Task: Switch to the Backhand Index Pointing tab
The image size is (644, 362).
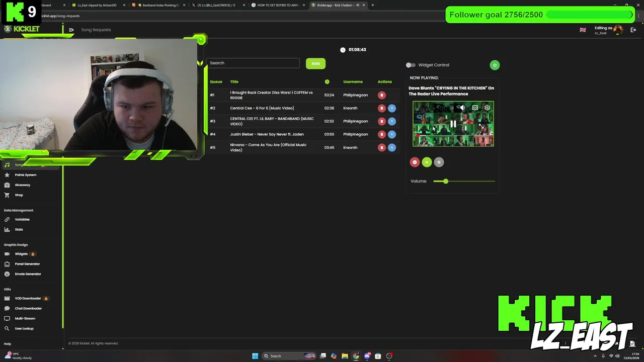Action: tap(158, 5)
